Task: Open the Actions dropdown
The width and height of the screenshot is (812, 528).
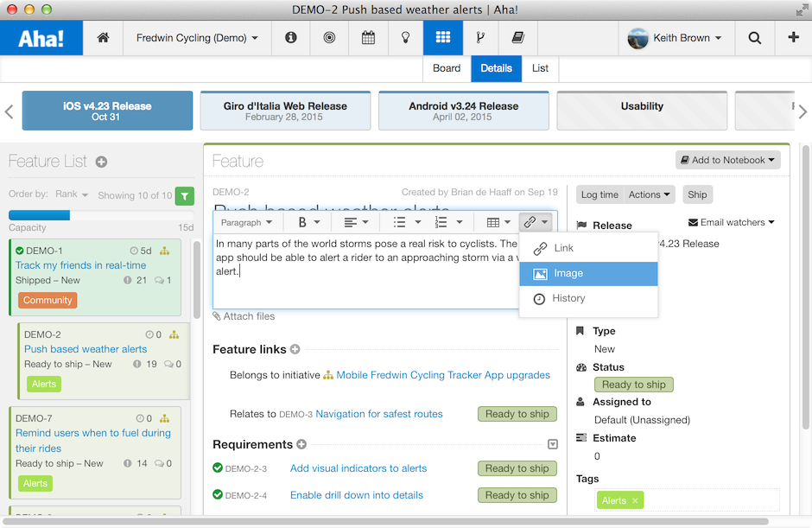Action: (x=650, y=194)
